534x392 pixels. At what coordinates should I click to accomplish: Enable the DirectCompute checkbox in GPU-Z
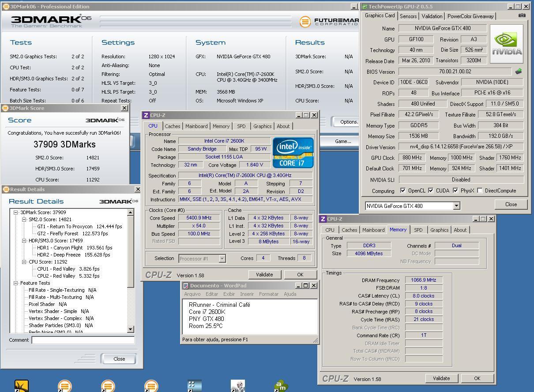480,191
